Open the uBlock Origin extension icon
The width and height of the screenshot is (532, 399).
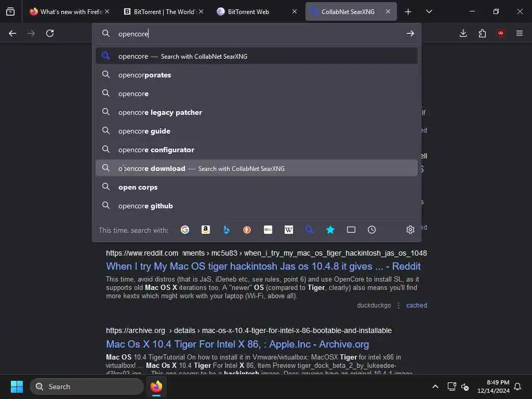coord(501,33)
